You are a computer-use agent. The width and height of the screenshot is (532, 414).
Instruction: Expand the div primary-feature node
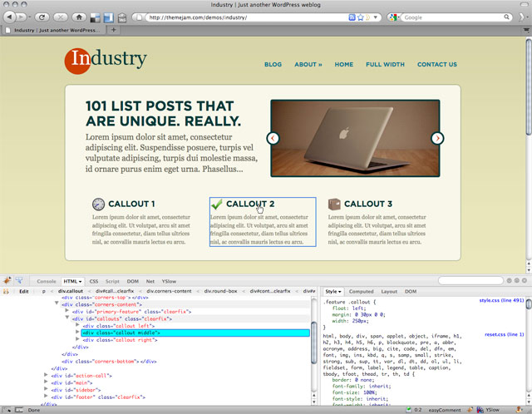pos(66,310)
